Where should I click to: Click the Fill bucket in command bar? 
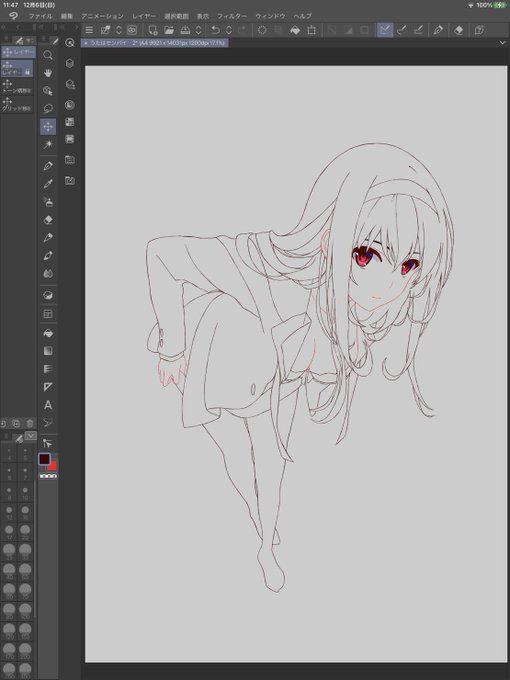point(295,30)
